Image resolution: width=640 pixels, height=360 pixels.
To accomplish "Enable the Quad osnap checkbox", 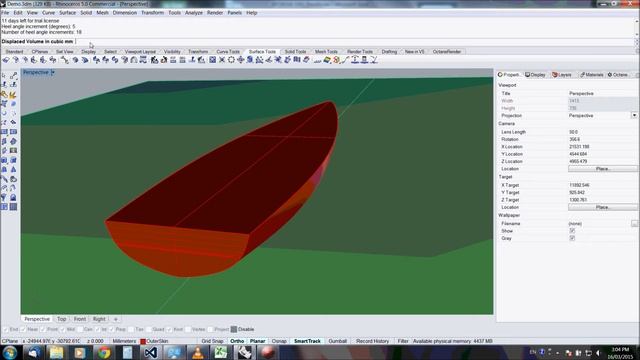I will click(148, 329).
